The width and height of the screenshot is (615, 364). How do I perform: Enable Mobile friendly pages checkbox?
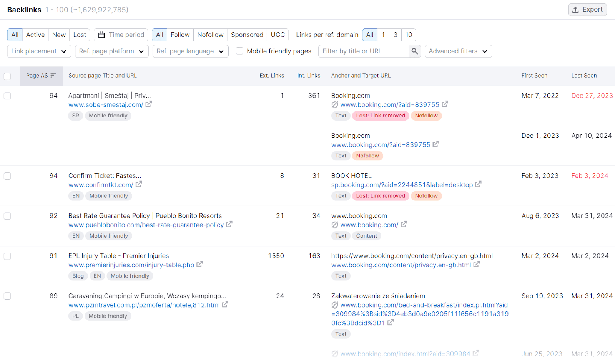pyautogui.click(x=239, y=51)
